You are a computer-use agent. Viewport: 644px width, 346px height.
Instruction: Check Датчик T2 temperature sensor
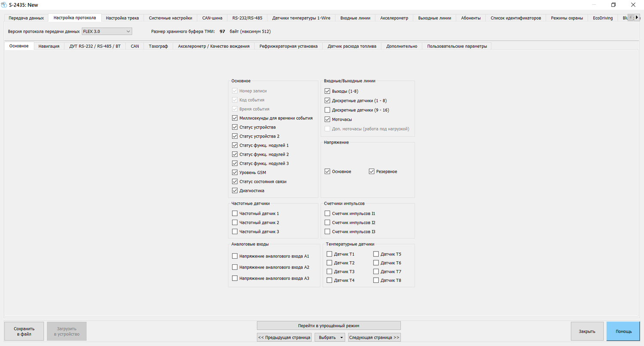coord(329,263)
